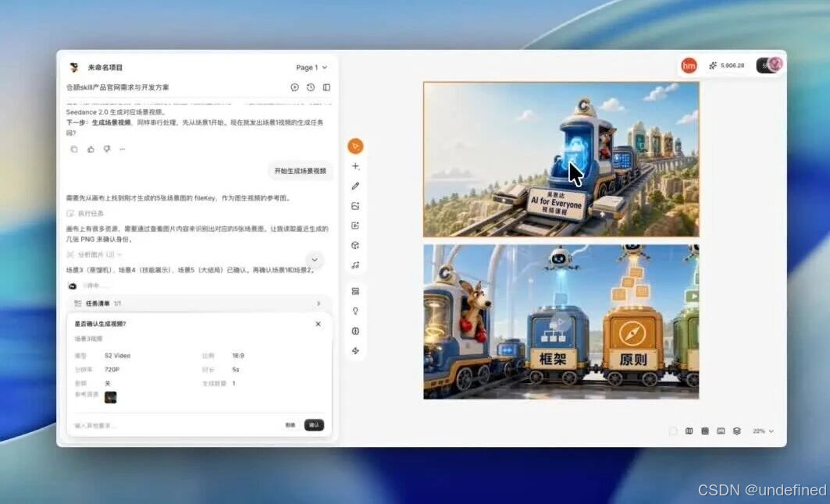The image size is (830, 504).
Task: Focus the 输入其他要求 input field
Action: point(175,425)
